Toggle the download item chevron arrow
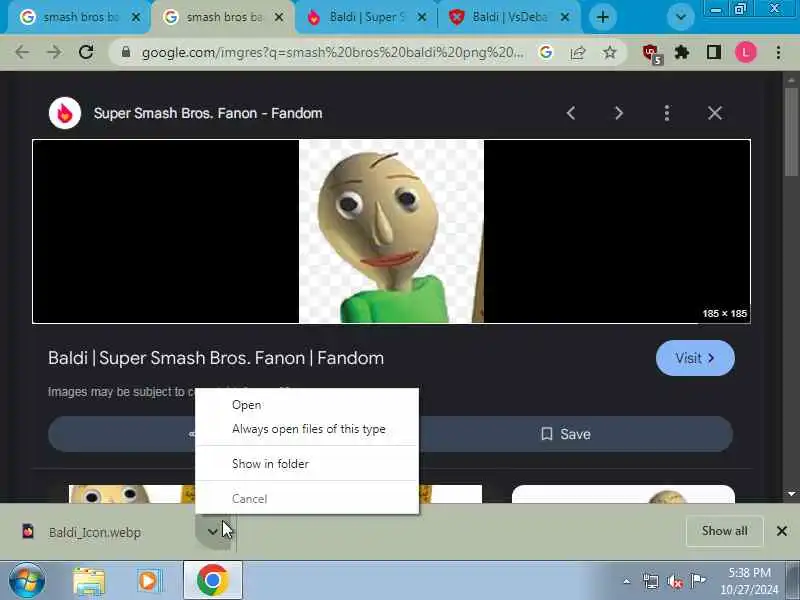Image resolution: width=800 pixels, height=600 pixels. tap(213, 532)
